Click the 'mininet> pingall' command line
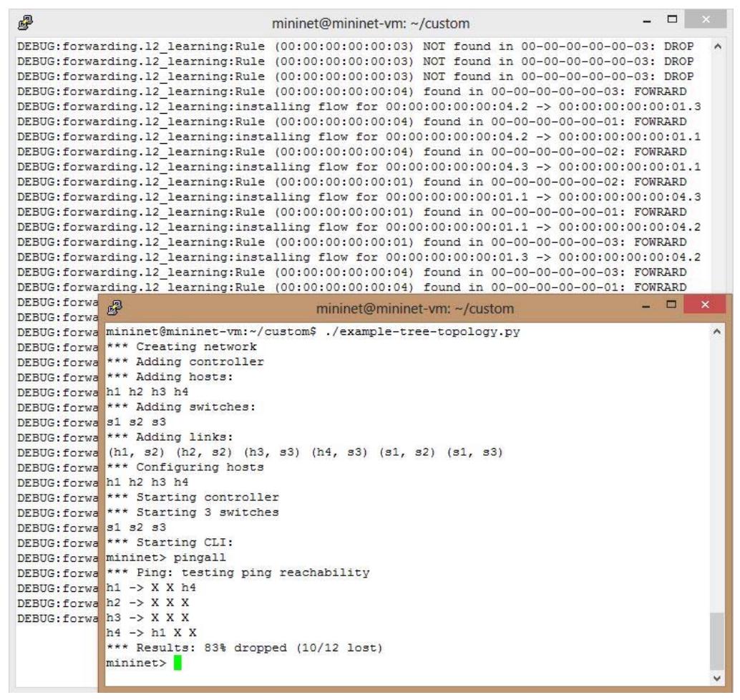 166,558
